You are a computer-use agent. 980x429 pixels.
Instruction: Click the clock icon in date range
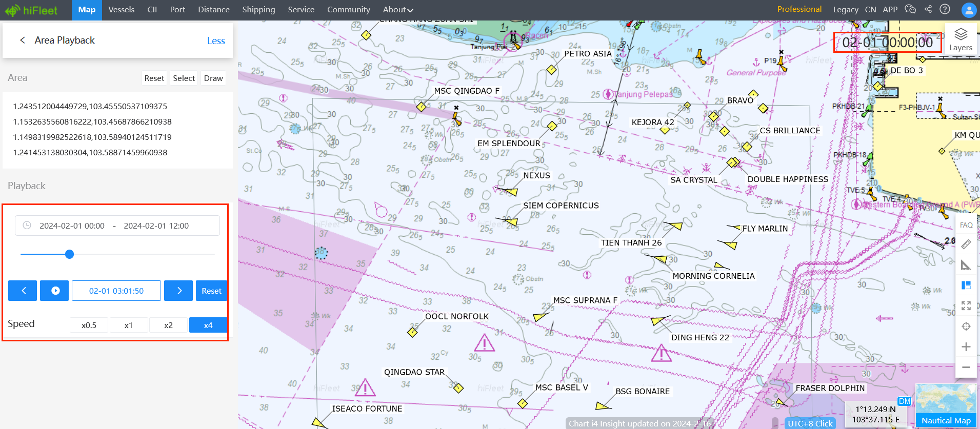[27, 226]
